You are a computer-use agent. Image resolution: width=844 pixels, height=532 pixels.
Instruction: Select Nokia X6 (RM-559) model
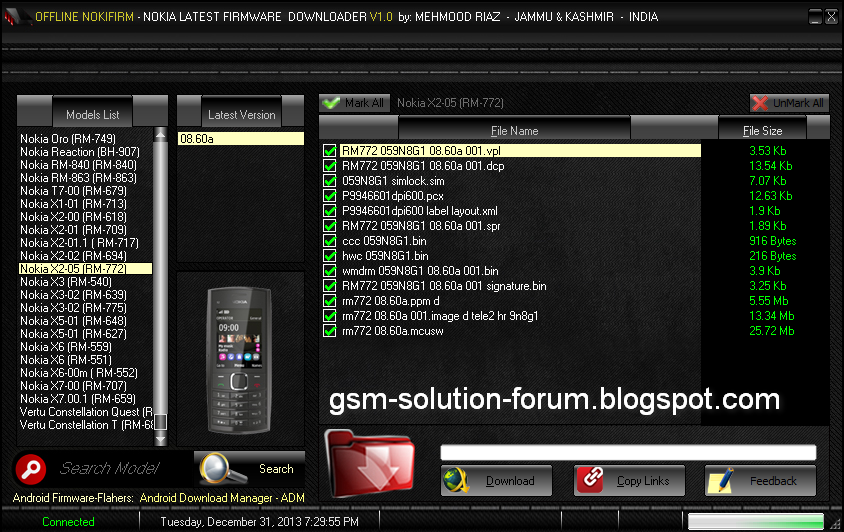coord(86,347)
